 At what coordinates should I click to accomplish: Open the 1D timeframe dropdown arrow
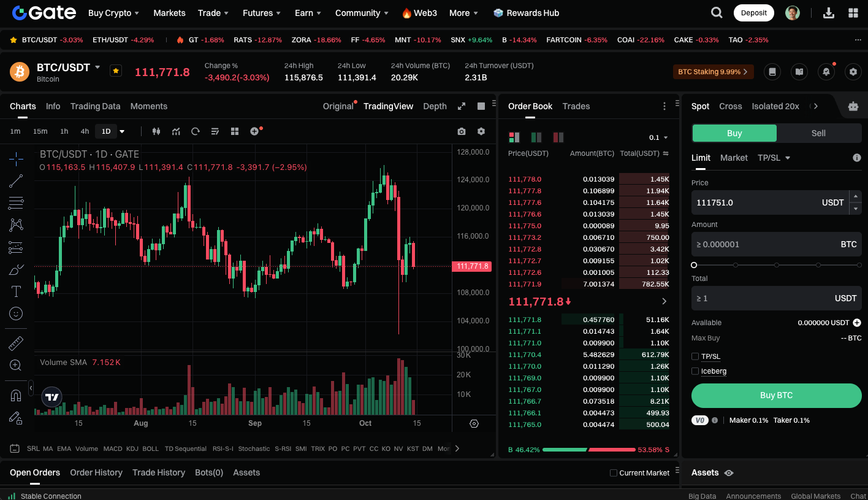point(122,131)
